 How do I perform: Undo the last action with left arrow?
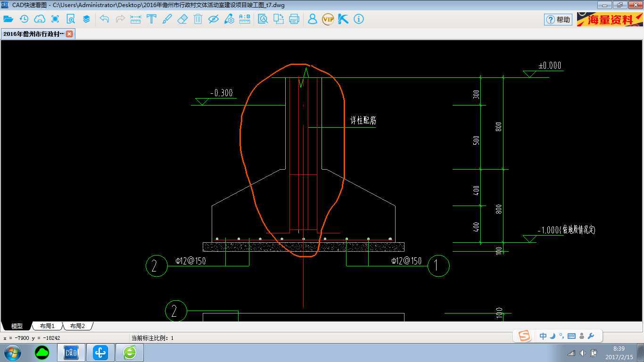click(105, 19)
